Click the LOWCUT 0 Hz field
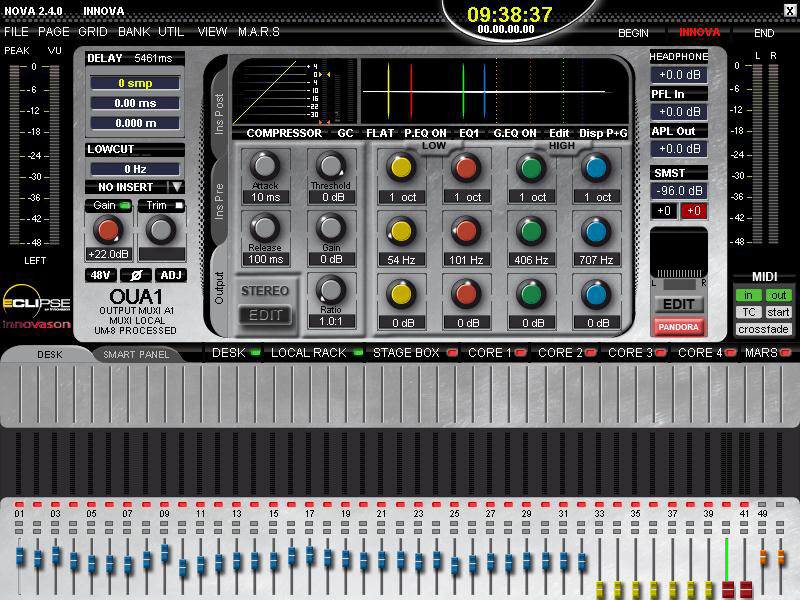This screenshot has width=800, height=600. tap(135, 169)
